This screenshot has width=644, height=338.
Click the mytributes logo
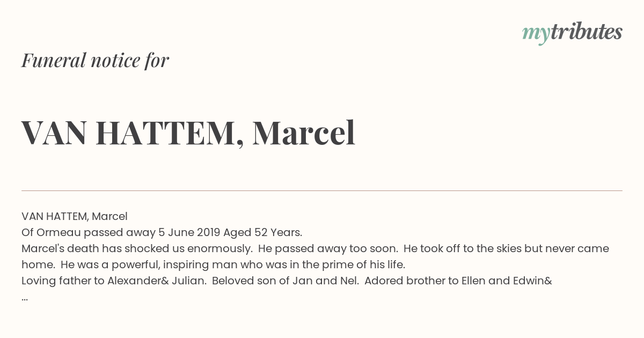(572, 33)
